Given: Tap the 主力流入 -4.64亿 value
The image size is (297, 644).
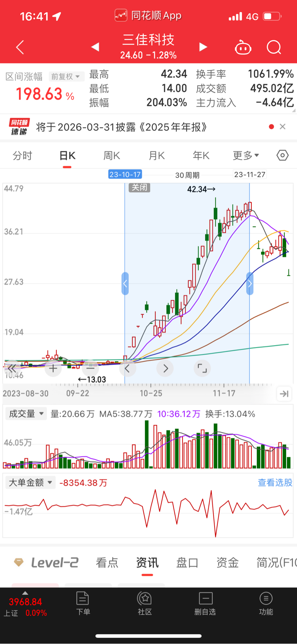Looking at the screenshot, I should [275, 103].
